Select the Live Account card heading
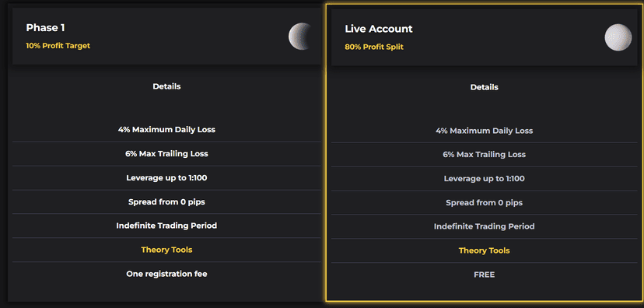The image size is (644, 308). coord(379,29)
